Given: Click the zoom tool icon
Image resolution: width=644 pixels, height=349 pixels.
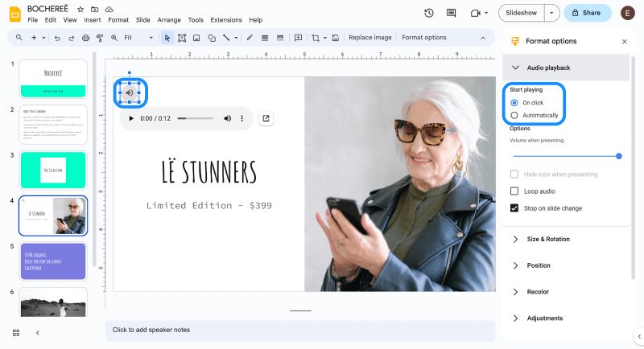Looking at the screenshot, I should click(114, 38).
